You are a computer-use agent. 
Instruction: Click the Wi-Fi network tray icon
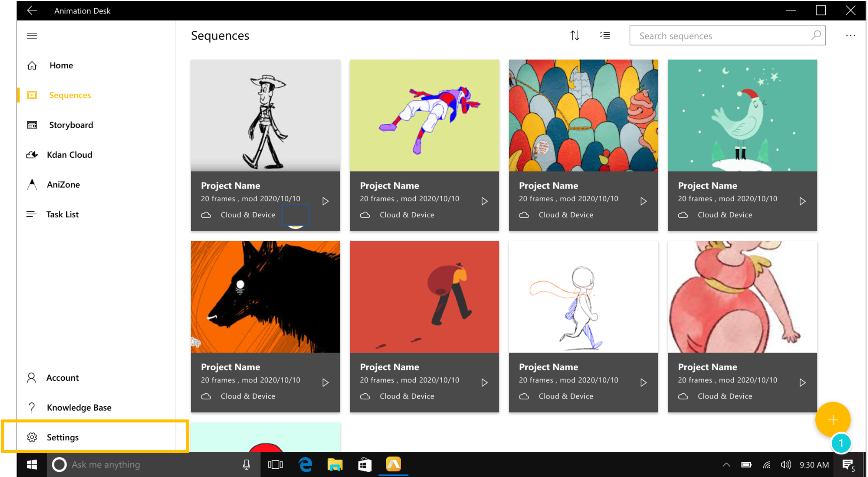[x=766, y=465]
